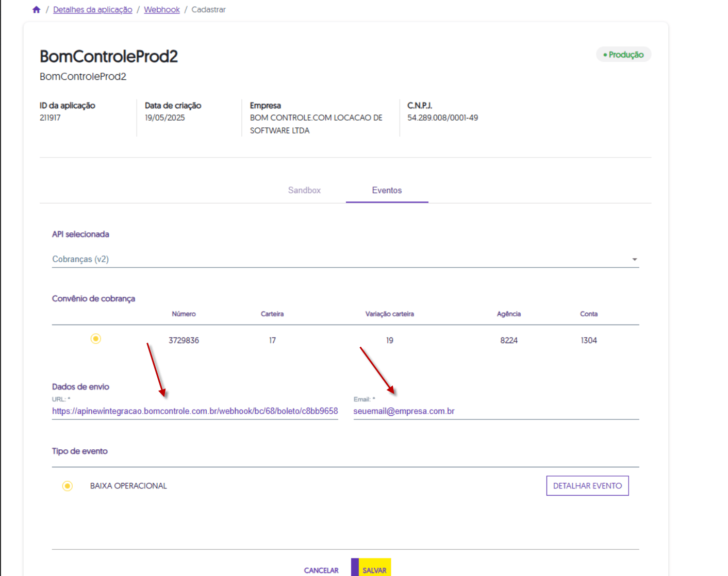Viewport: 728px width, 576px height.
Task: Open Webhook breadcrumb link
Action: [162, 10]
